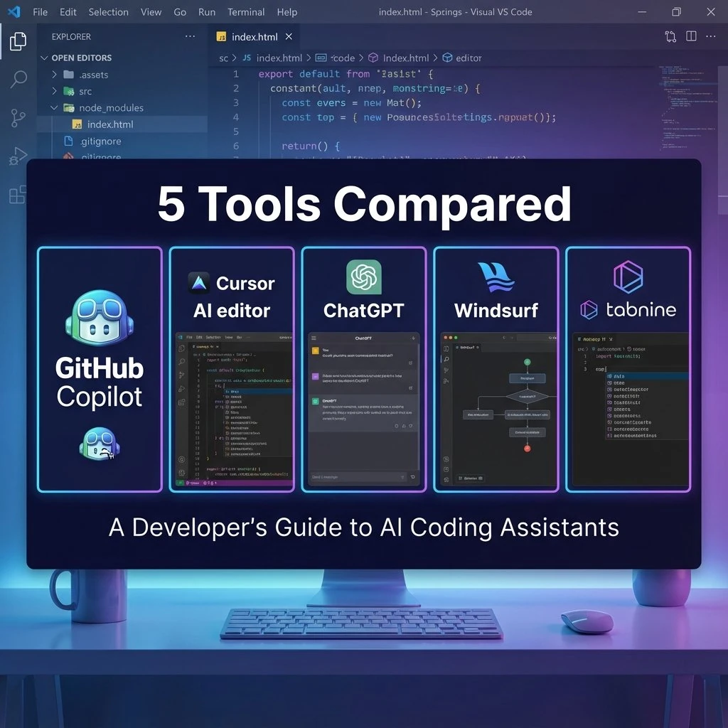Viewport: 728px width, 728px height.
Task: Select the ChatGPT logo
Action: click(x=363, y=279)
